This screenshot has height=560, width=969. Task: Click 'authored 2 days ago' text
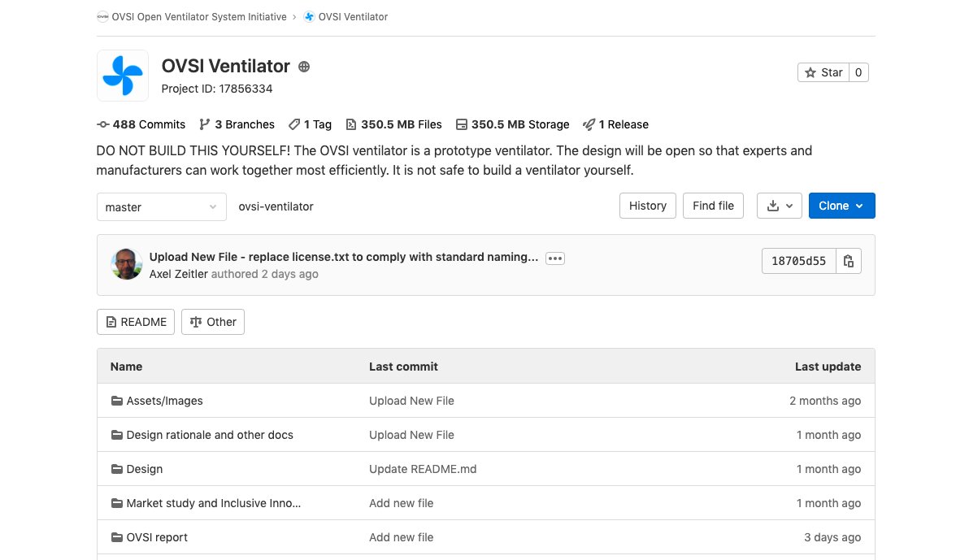pyautogui.click(x=264, y=274)
